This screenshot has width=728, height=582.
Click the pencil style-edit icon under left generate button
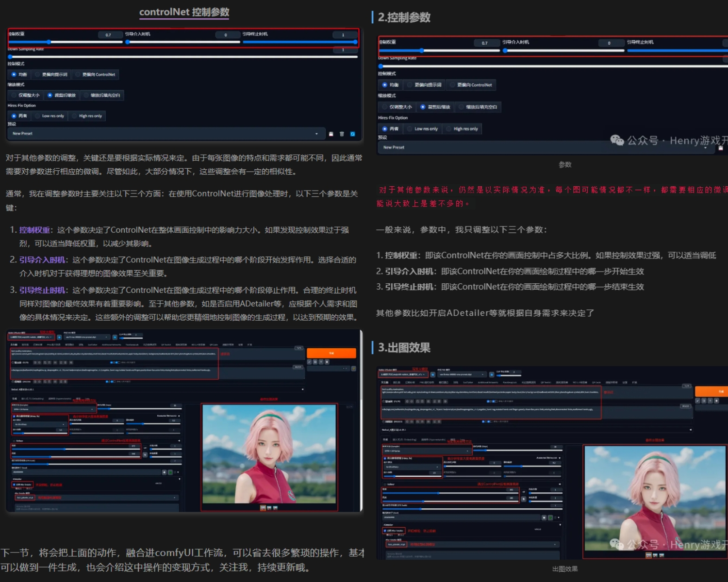click(353, 369)
